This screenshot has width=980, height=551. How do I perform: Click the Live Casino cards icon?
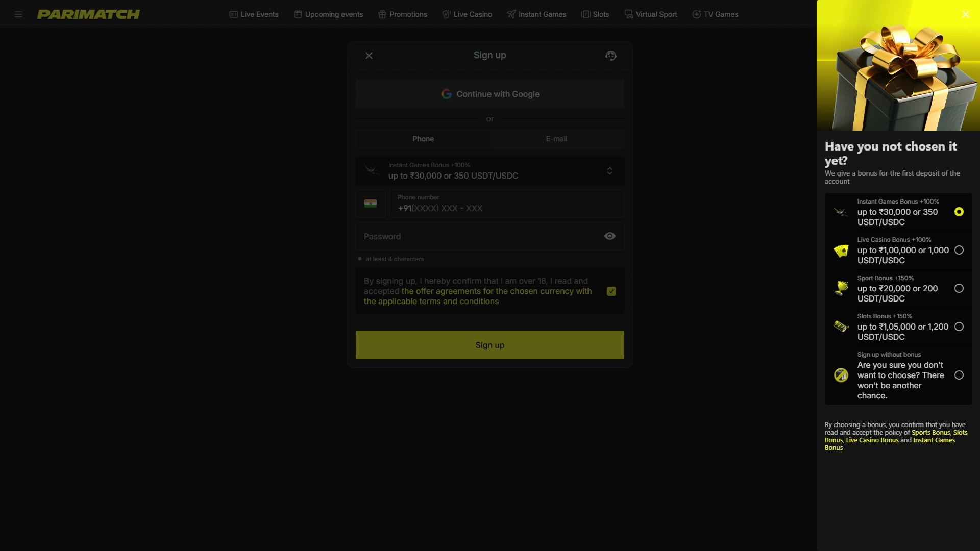(841, 251)
